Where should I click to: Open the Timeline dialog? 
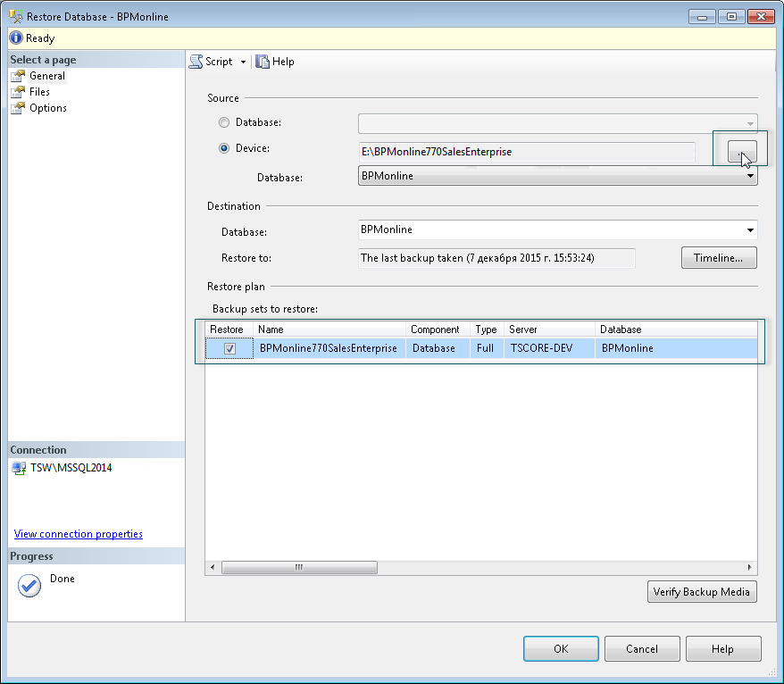719,258
